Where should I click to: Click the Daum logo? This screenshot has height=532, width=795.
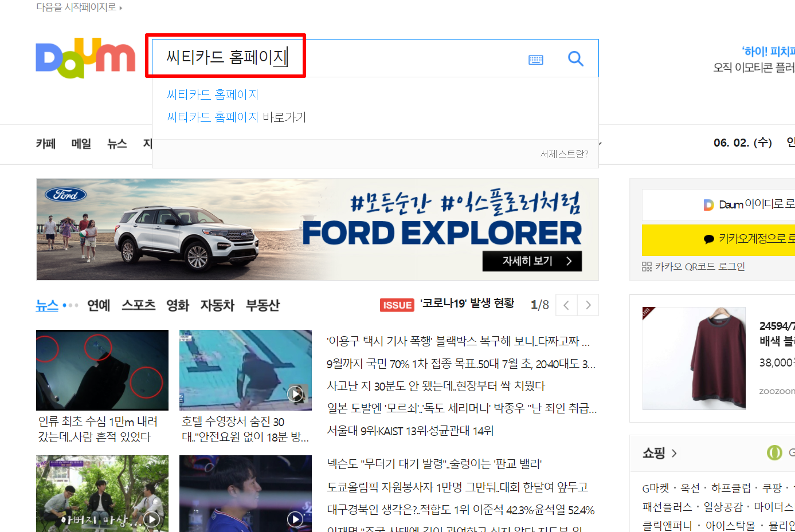[85, 58]
